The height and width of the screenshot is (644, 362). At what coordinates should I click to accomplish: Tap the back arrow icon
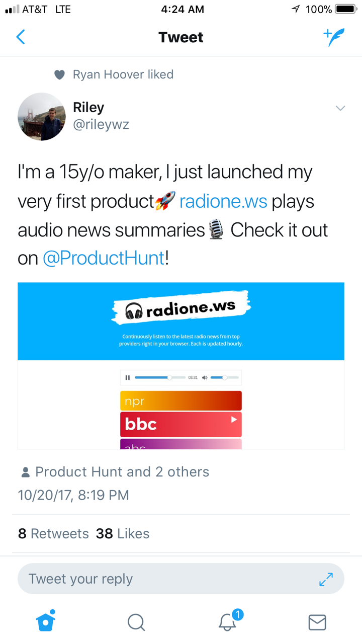click(21, 37)
